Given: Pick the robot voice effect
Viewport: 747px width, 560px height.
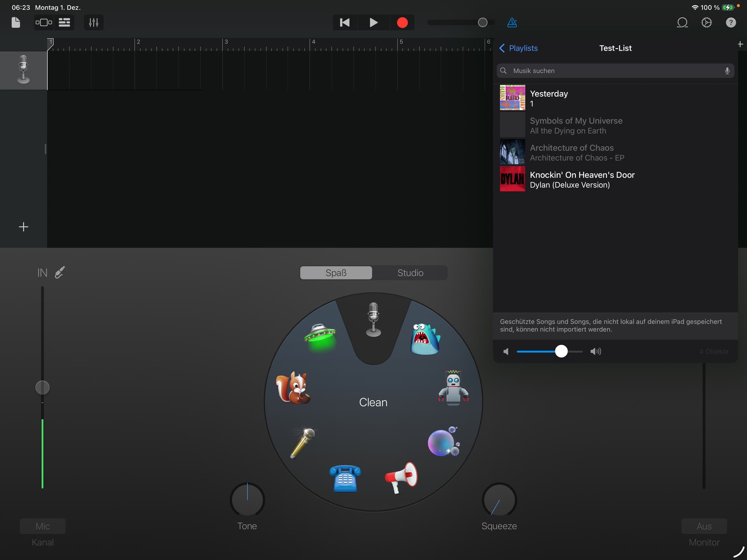Looking at the screenshot, I should (453, 388).
